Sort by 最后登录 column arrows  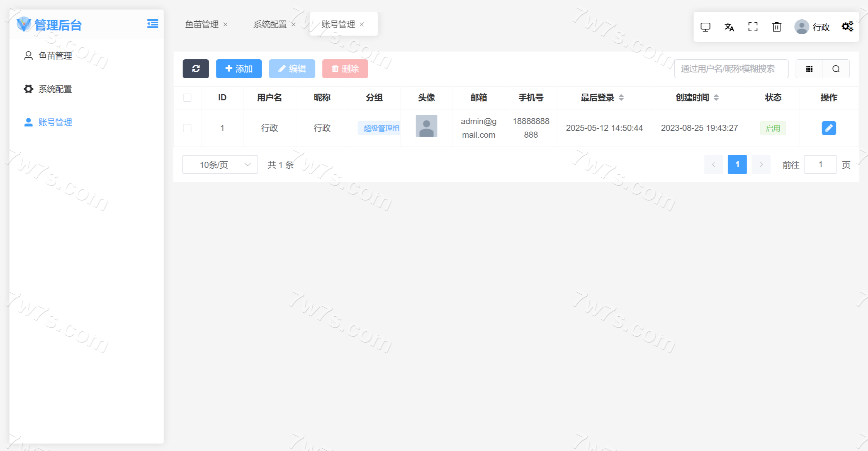[x=621, y=98]
